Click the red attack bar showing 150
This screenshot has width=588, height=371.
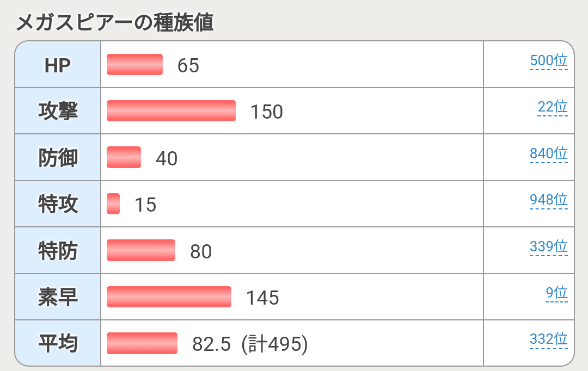click(171, 111)
